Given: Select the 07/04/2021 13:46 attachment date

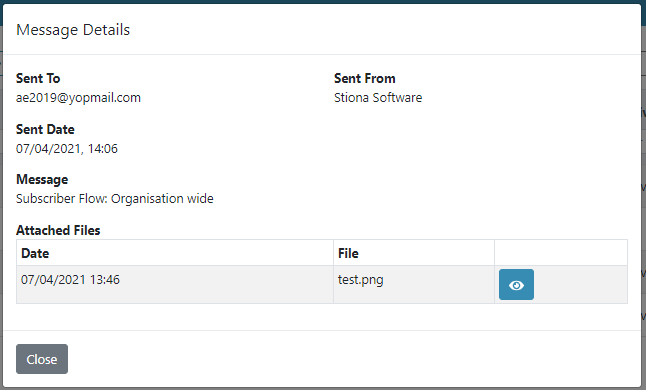Looking at the screenshot, I should (70, 280).
